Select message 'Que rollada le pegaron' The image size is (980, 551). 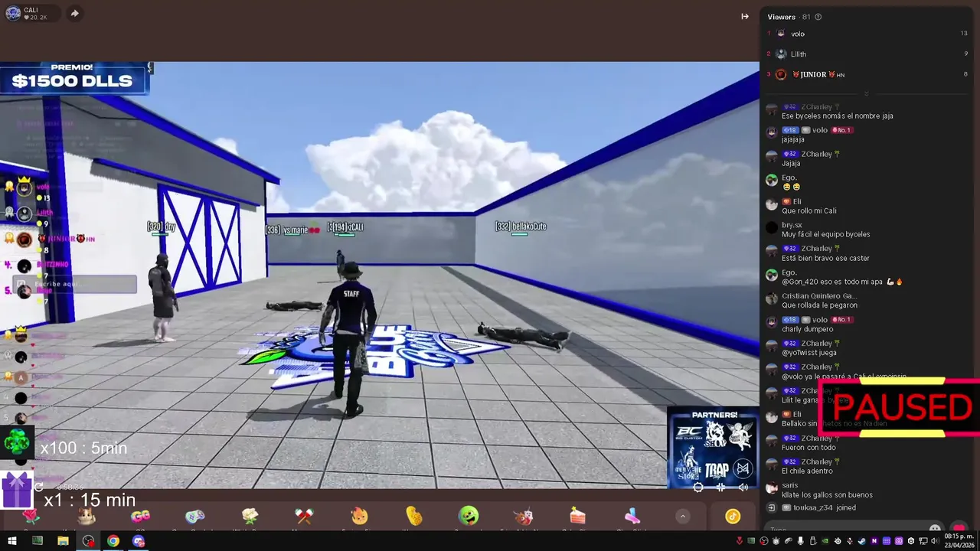coord(820,305)
